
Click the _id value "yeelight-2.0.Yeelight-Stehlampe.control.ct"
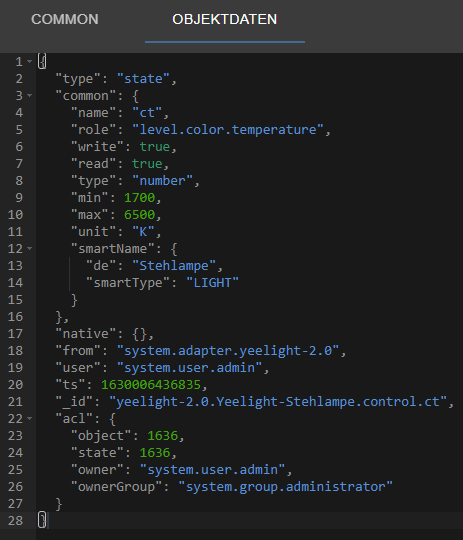click(x=278, y=402)
